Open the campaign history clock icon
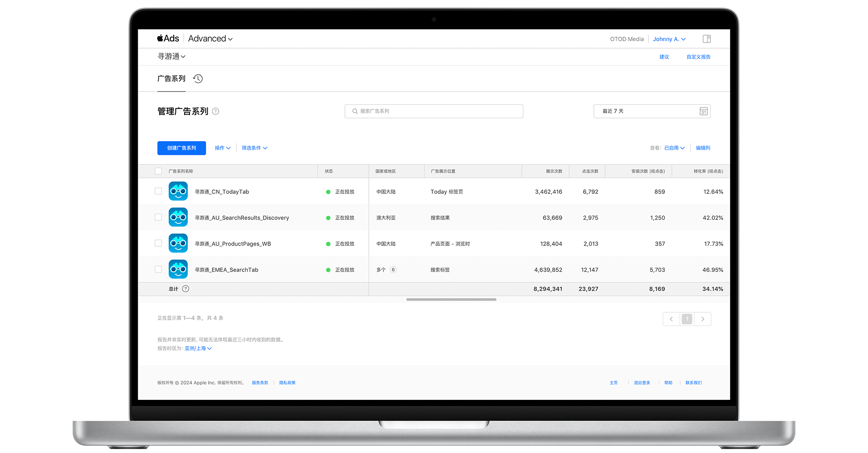 point(198,79)
